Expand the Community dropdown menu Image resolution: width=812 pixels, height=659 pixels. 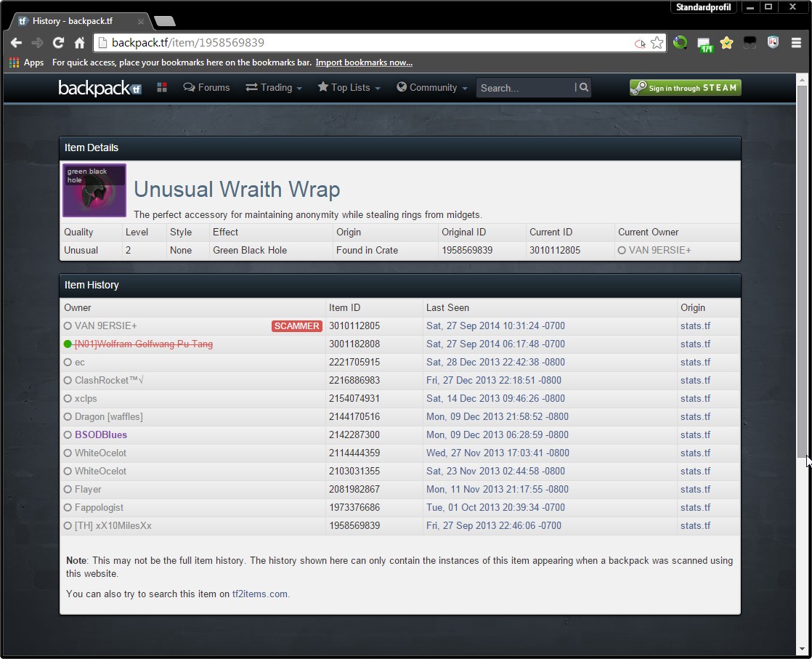432,88
